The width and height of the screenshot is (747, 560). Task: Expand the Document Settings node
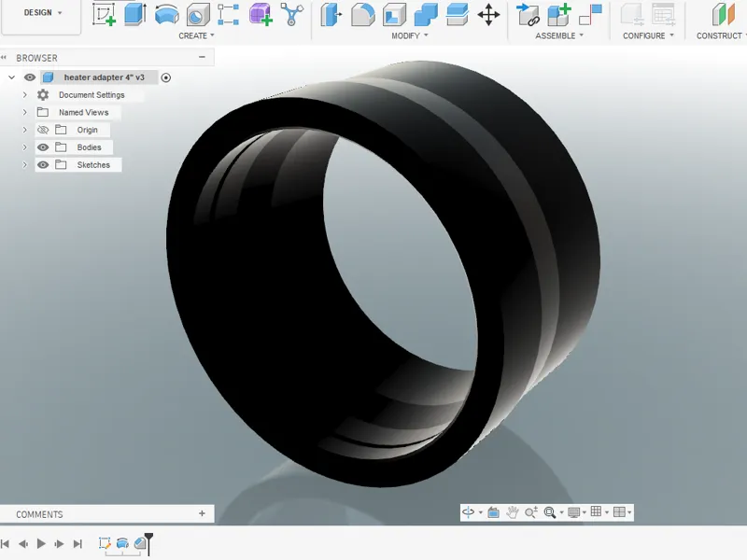click(x=25, y=95)
